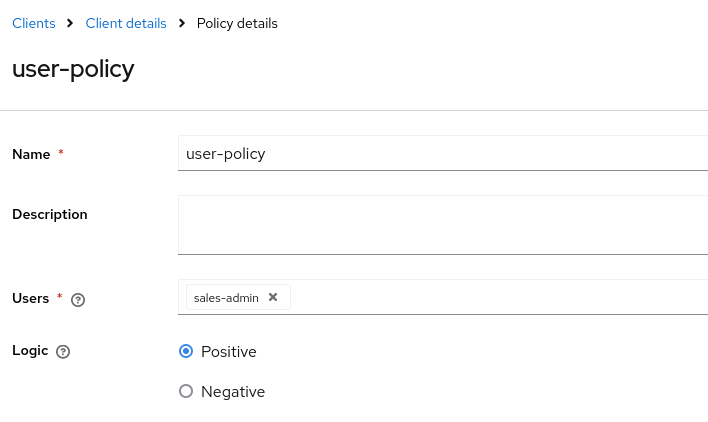Screen dimensions: 708x422
Task: Navigate to Client details breadcrumb
Action: (126, 23)
